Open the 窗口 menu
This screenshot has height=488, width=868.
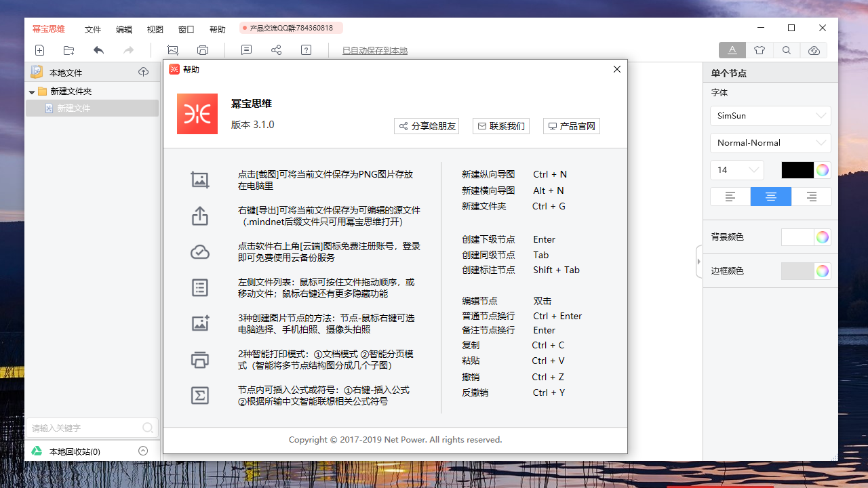coord(186,30)
